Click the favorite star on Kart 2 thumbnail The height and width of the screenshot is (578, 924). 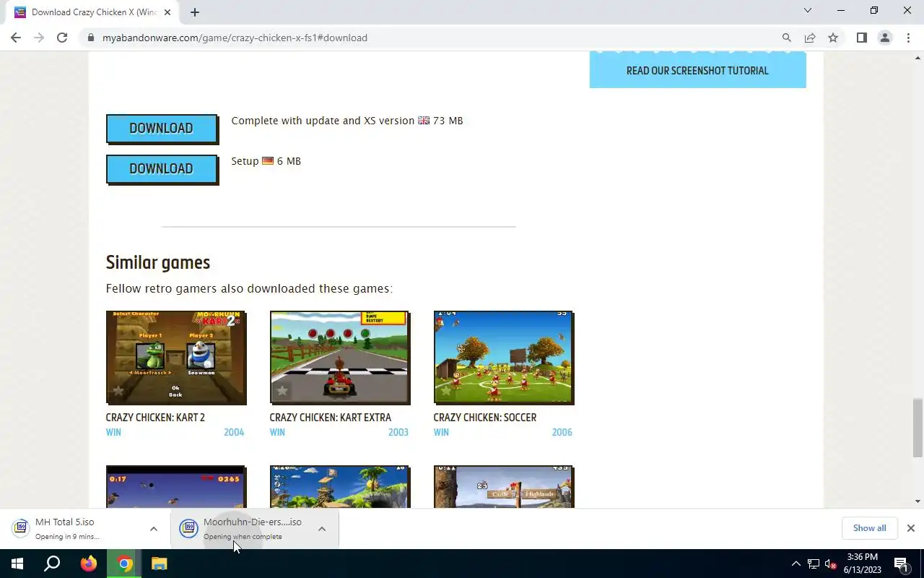click(118, 391)
